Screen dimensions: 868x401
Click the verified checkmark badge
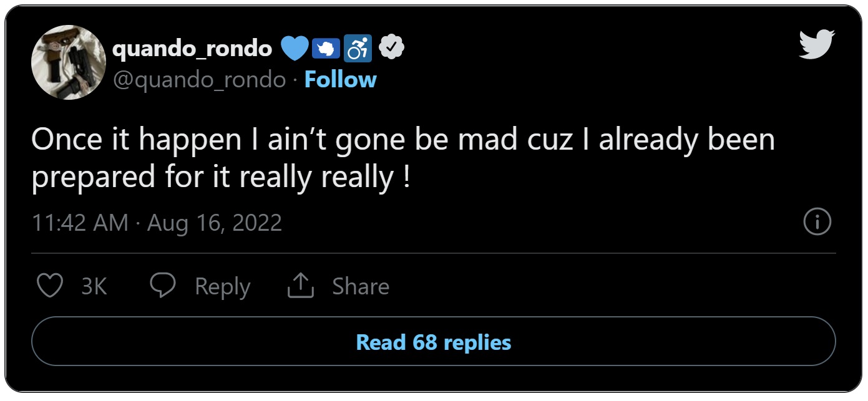pos(393,46)
